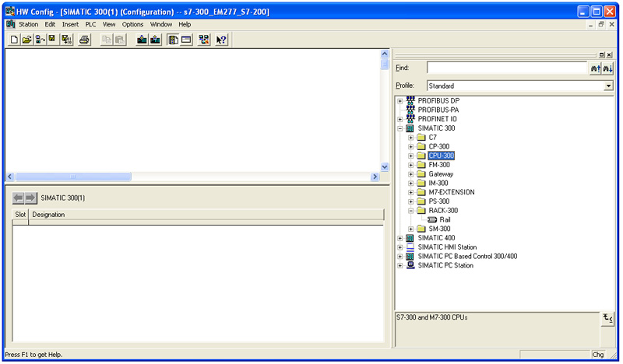Expand the CP-300 folder node
This screenshot has width=623, height=364.
[x=411, y=146]
